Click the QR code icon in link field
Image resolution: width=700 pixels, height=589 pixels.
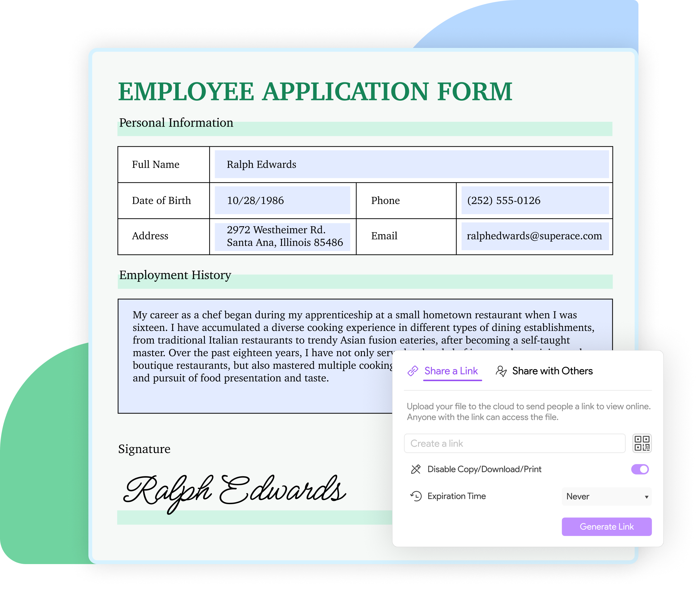[642, 443]
